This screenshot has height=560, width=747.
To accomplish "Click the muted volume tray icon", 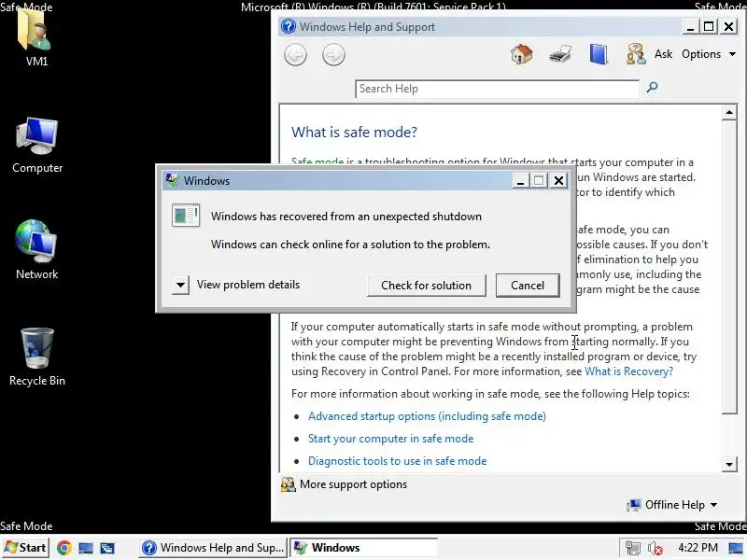I will coord(655,548).
